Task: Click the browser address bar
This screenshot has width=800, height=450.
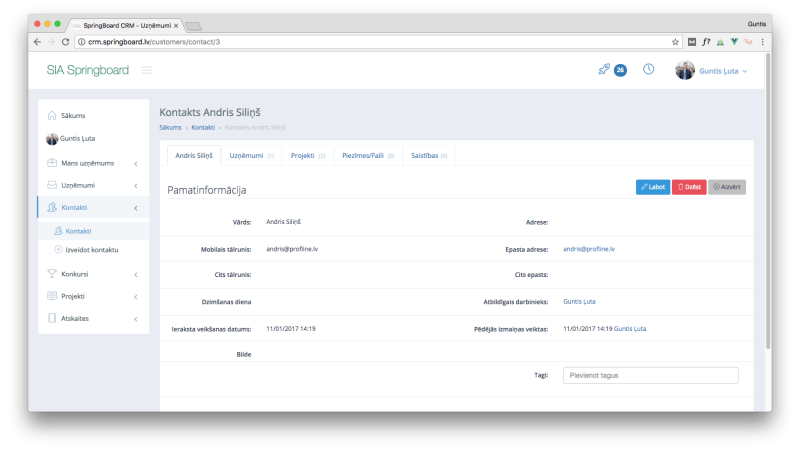Action: pos(378,42)
